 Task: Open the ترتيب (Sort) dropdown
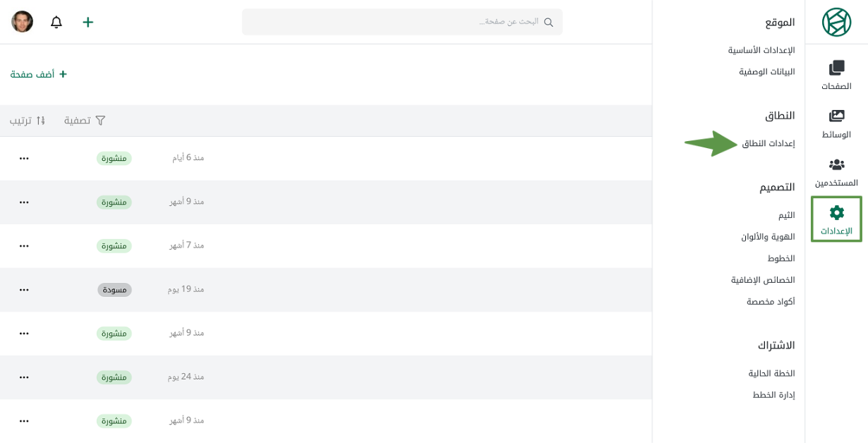pyautogui.click(x=28, y=121)
